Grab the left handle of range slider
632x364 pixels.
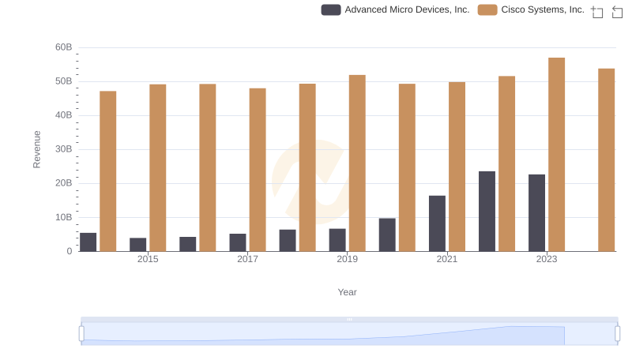point(81,334)
